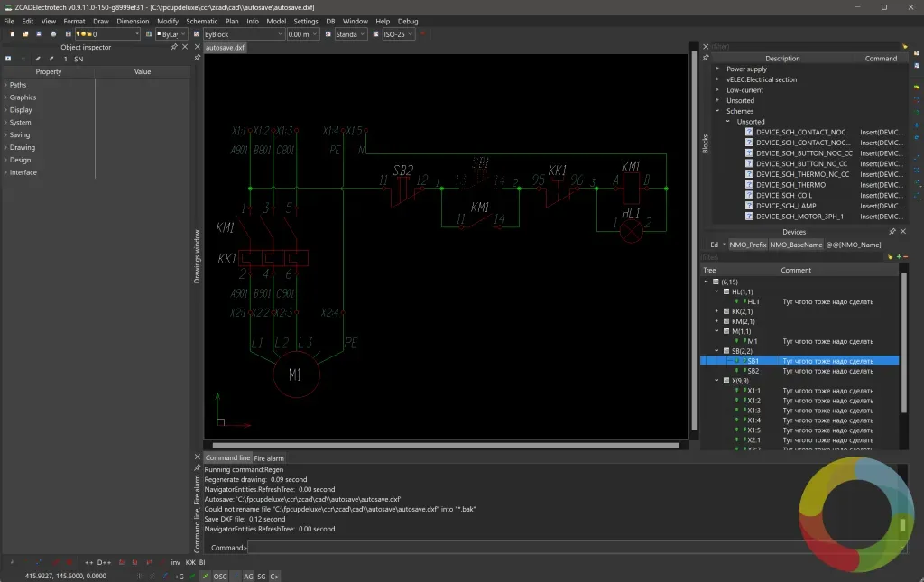This screenshot has height=582, width=924.
Task: Select the SB2 device row
Action: [x=799, y=371]
